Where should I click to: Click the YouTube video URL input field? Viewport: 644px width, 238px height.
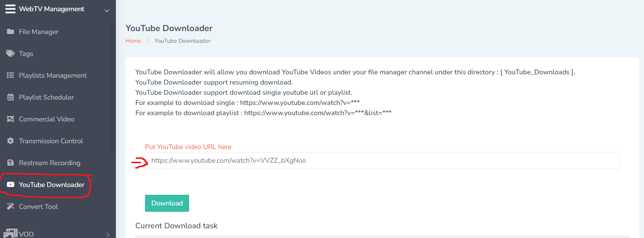pos(382,160)
